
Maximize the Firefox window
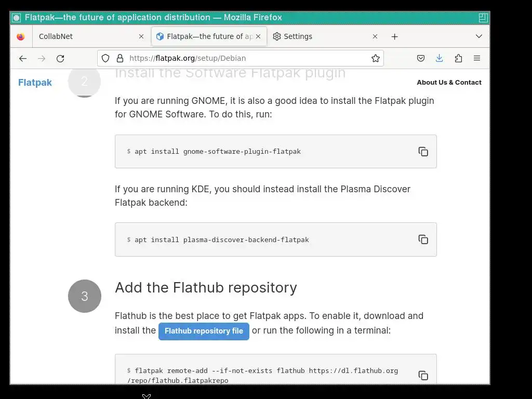click(x=483, y=18)
